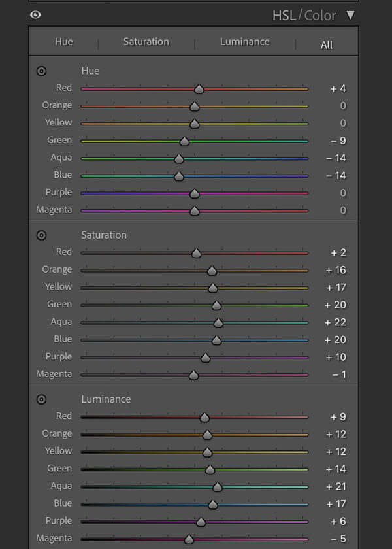Screen dimensions: 392x549
Task: Click the Luminance Orange slider handle
Action: [207, 435]
